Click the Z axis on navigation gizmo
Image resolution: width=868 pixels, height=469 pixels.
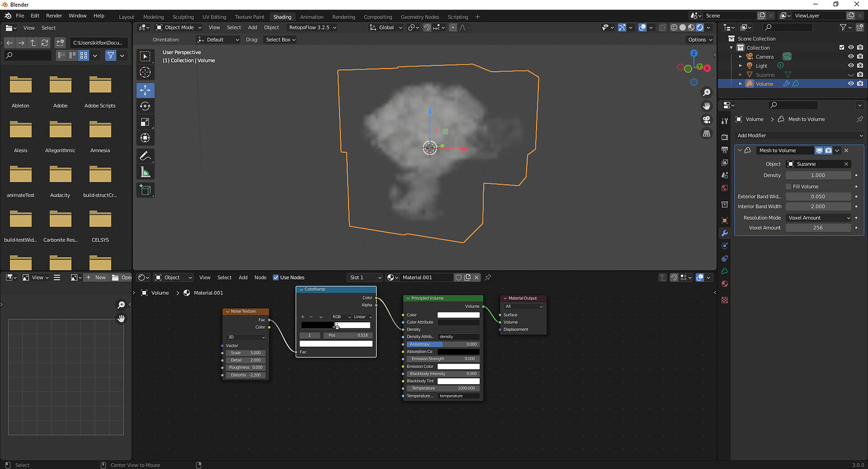(x=694, y=54)
